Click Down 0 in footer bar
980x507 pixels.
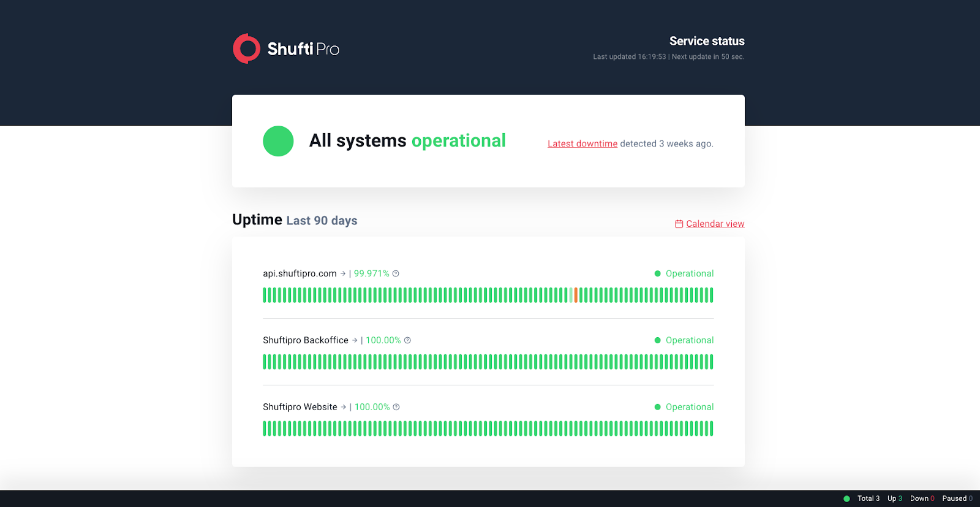(x=922, y=498)
